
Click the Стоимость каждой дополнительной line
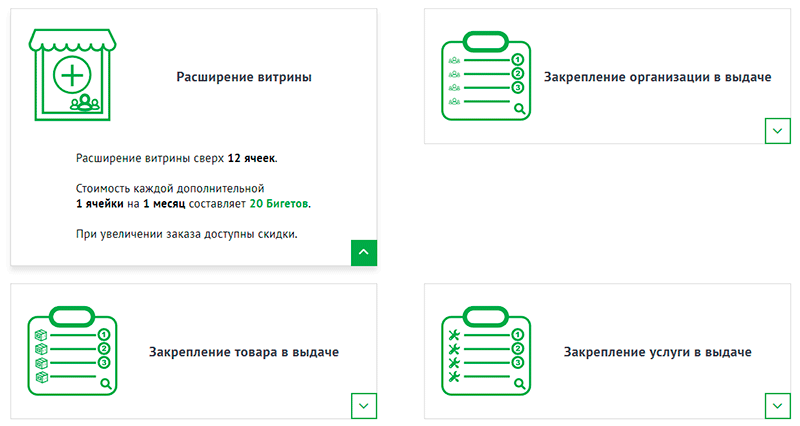pyautogui.click(x=170, y=188)
